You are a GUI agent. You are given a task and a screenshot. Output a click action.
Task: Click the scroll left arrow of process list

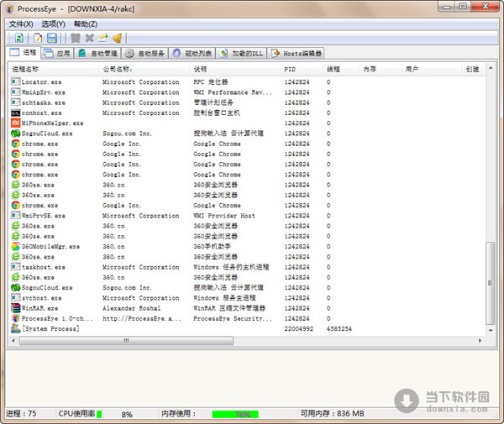[13, 341]
